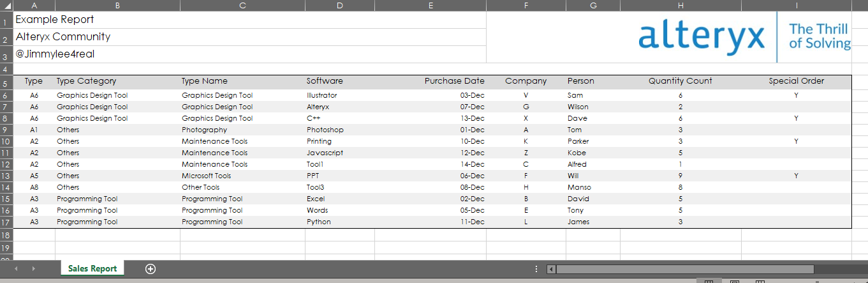Select column A header
The image size is (868, 283).
click(34, 5)
